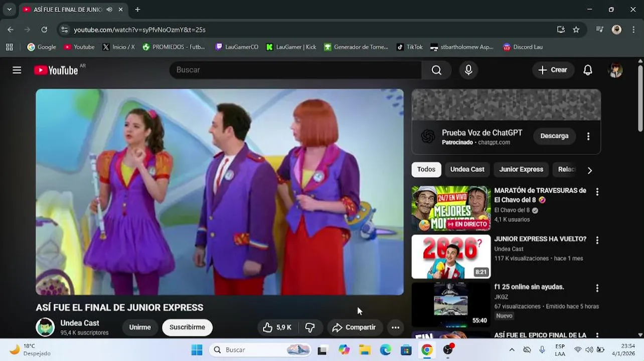Open the JUNIOR EXPRESS HA VUELTO thumbnail
Viewport: 644px width, 361px height.
point(451,257)
